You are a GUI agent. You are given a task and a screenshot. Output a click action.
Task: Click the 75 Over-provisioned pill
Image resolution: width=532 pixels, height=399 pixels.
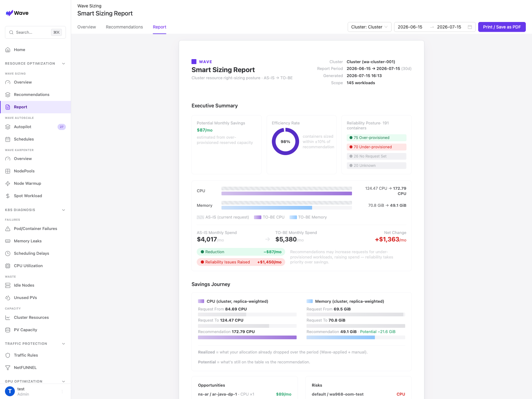pos(376,138)
